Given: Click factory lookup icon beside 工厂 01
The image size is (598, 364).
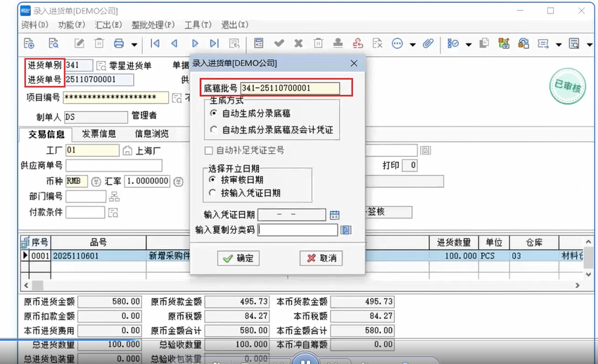Looking at the screenshot, I should click(127, 151).
